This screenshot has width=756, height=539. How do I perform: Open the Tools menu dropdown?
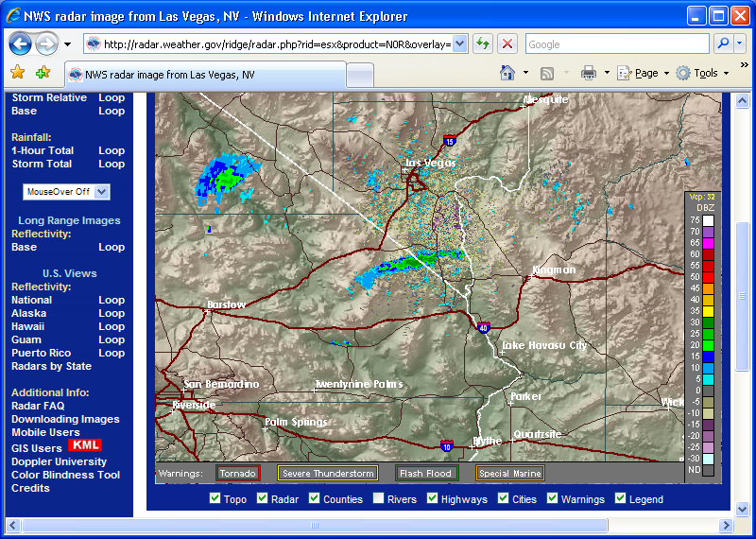pos(702,73)
